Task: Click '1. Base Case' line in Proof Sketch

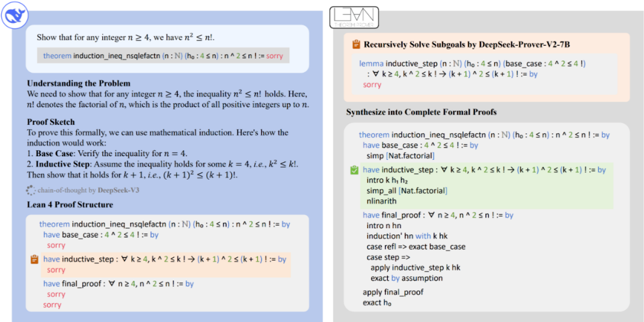Action: pos(107,154)
